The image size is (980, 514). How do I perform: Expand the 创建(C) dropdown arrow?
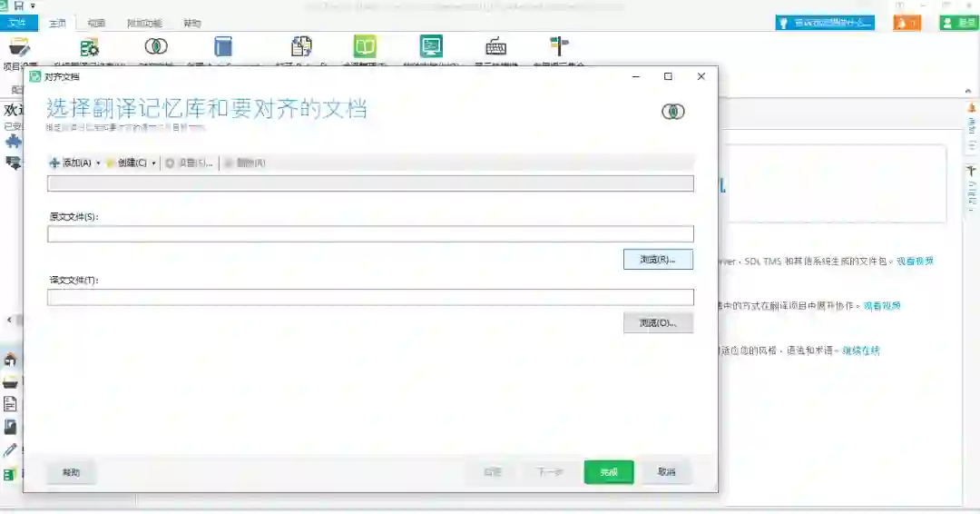153,163
